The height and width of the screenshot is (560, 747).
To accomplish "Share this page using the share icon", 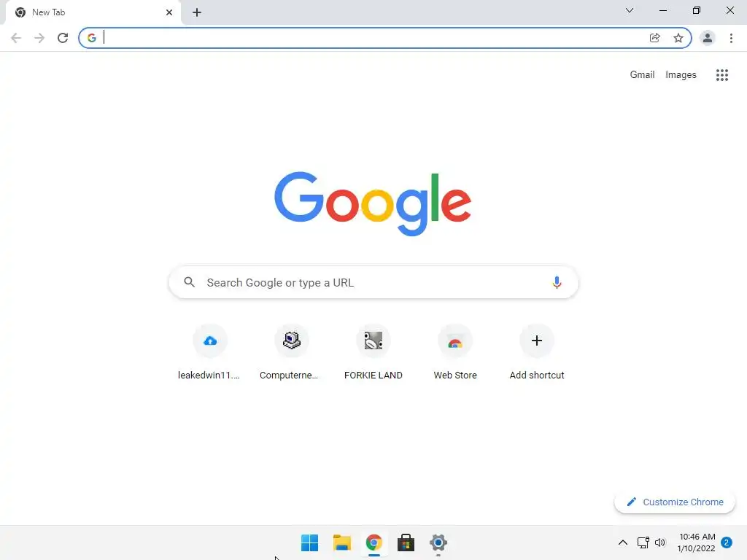I will point(655,38).
